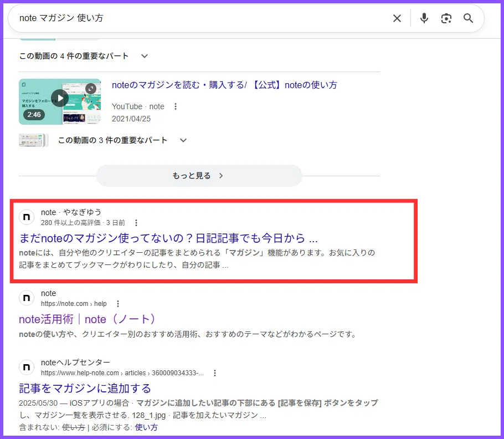This screenshot has width=504, height=439.
Task: Click the '2021/04/25' video date text
Action: click(x=131, y=119)
